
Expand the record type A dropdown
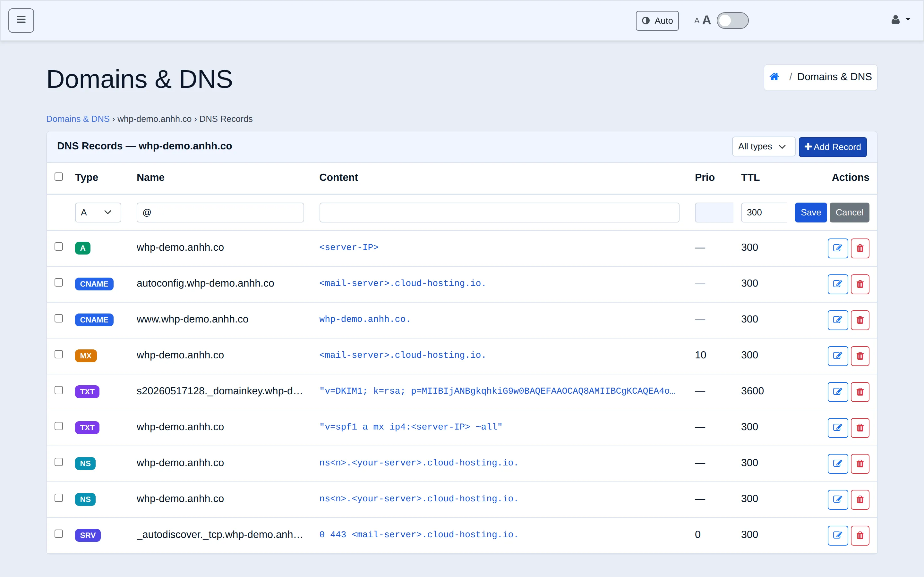tap(98, 212)
